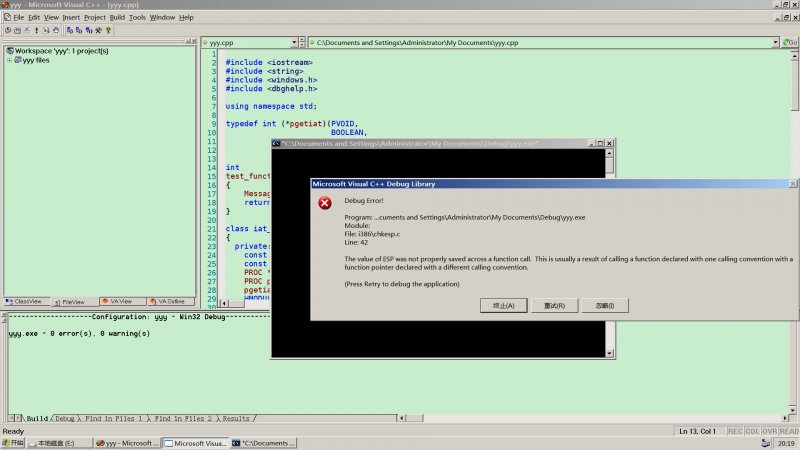The height and width of the screenshot is (450, 800).
Task: Click the Windows Start button
Action: 13,443
